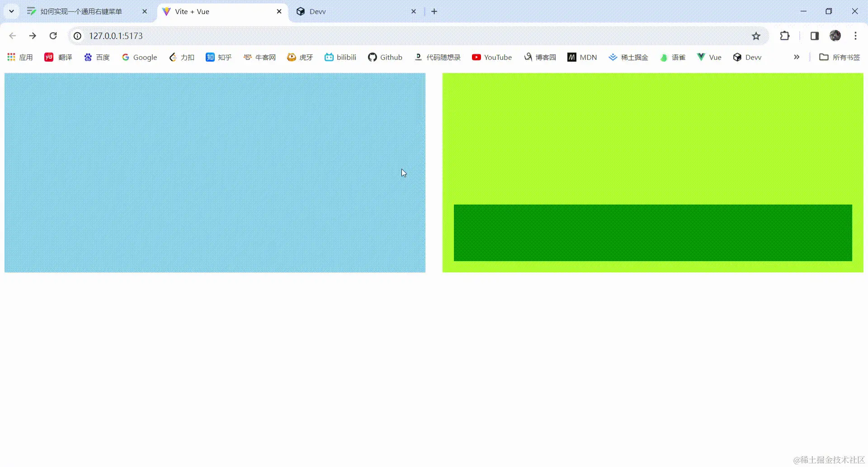
Task: Open the Devv bookmark in bookmarks bar
Action: [x=747, y=57]
